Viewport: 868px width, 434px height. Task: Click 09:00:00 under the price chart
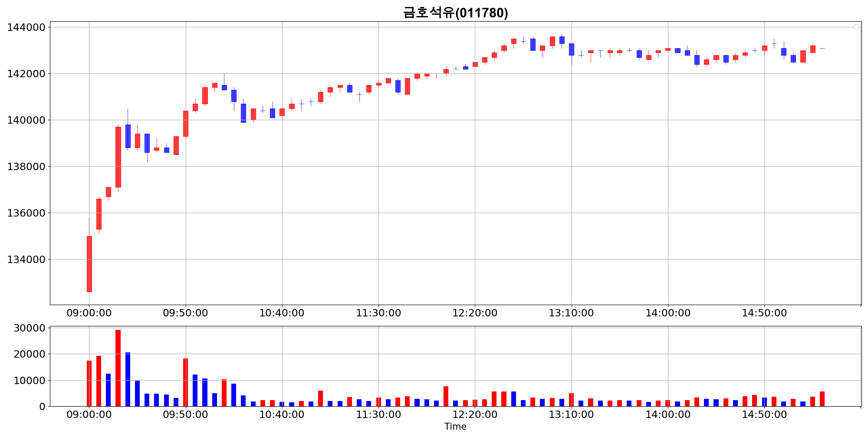[89, 313]
